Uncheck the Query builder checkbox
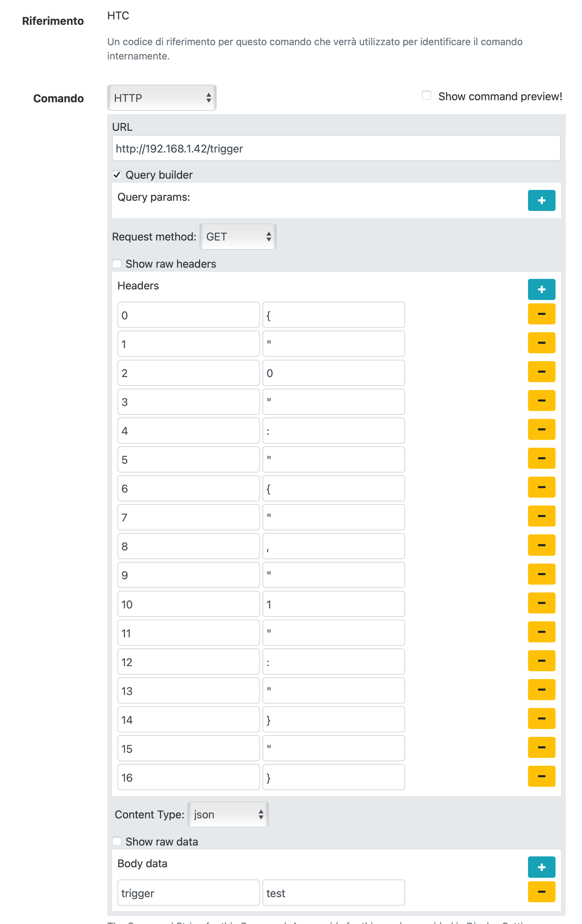 (116, 175)
